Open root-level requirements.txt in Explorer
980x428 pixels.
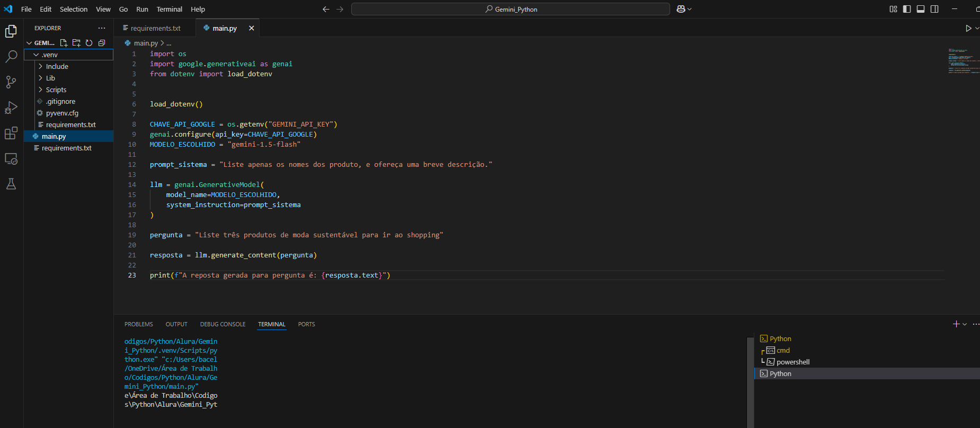[x=69, y=148]
